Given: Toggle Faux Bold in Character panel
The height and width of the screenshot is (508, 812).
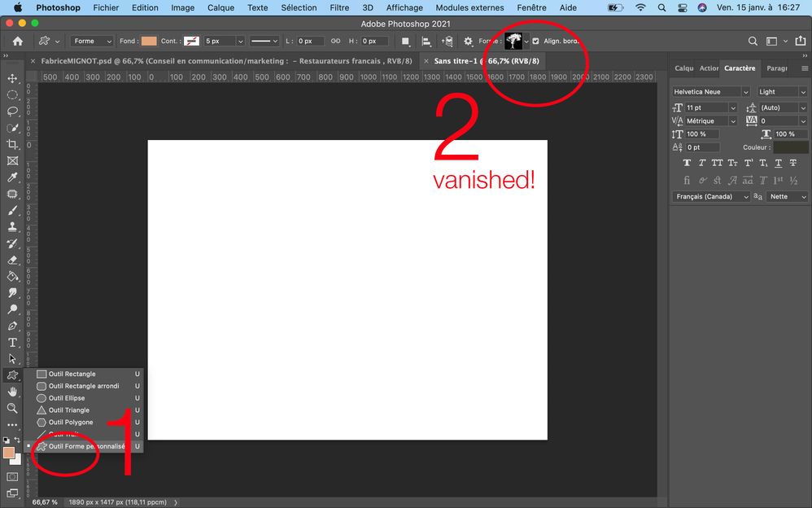Looking at the screenshot, I should click(x=687, y=163).
